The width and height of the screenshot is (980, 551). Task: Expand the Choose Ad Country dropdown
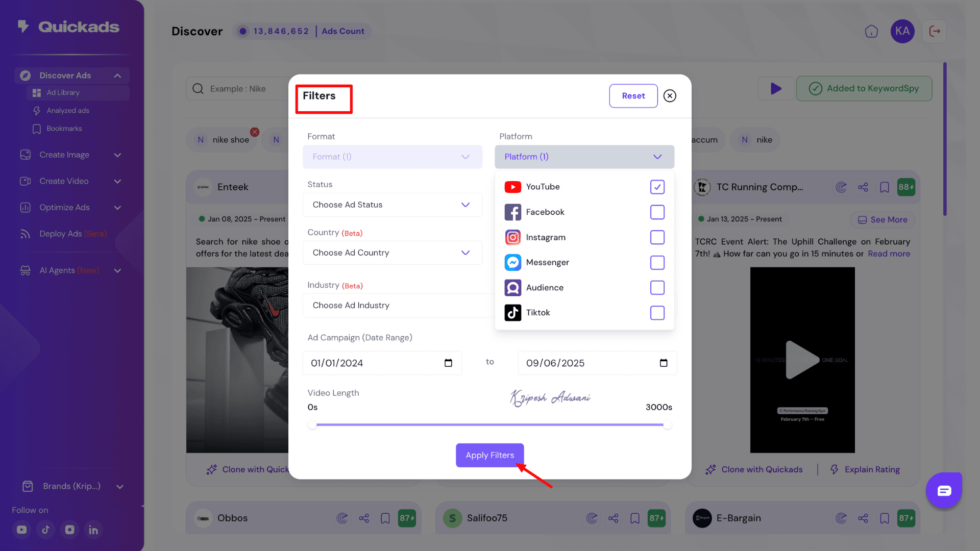click(392, 253)
